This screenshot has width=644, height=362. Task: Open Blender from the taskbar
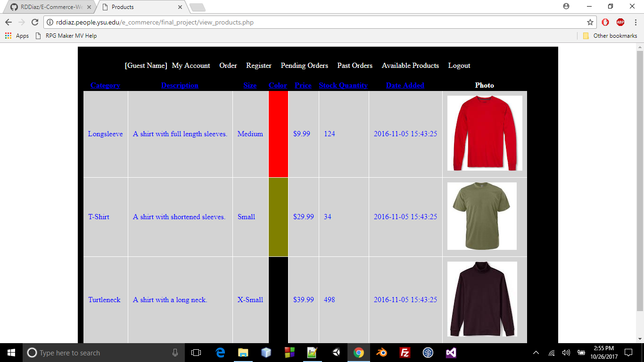point(381,353)
